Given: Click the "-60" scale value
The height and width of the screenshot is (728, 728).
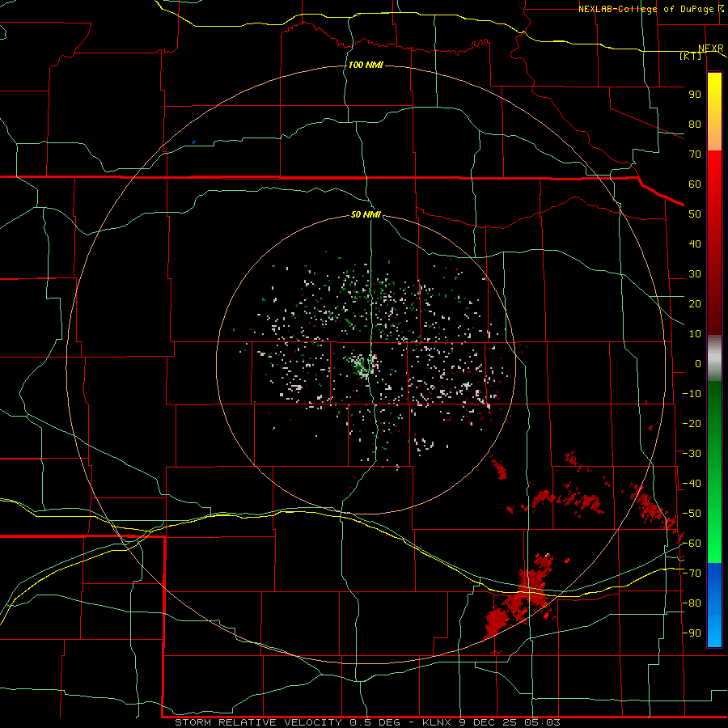Looking at the screenshot, I should [x=692, y=544].
